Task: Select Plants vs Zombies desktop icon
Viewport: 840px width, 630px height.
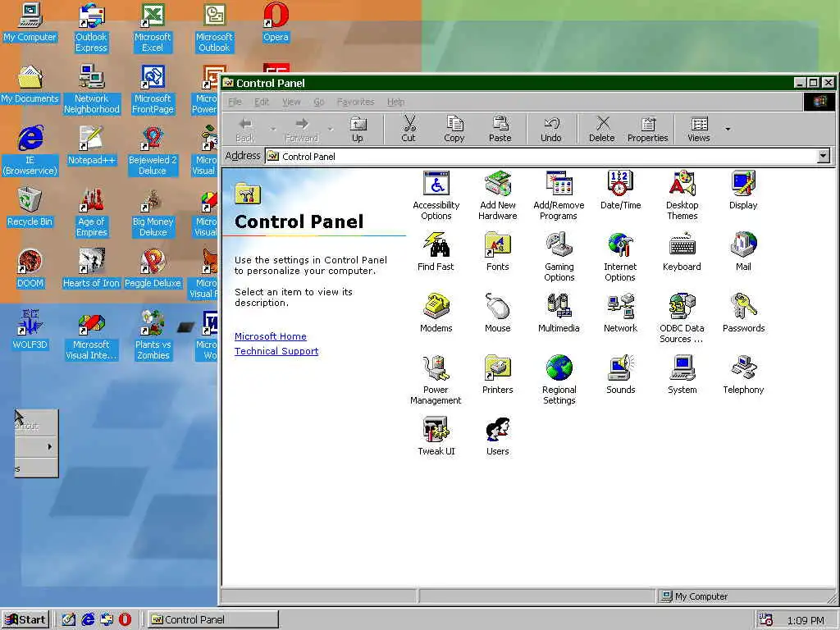Action: click(153, 335)
